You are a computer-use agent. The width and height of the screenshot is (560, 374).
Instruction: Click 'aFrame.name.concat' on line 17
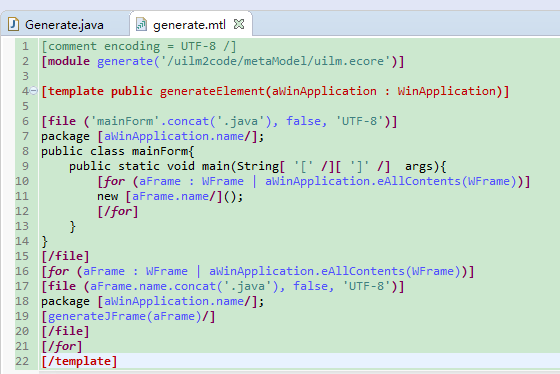click(x=153, y=286)
